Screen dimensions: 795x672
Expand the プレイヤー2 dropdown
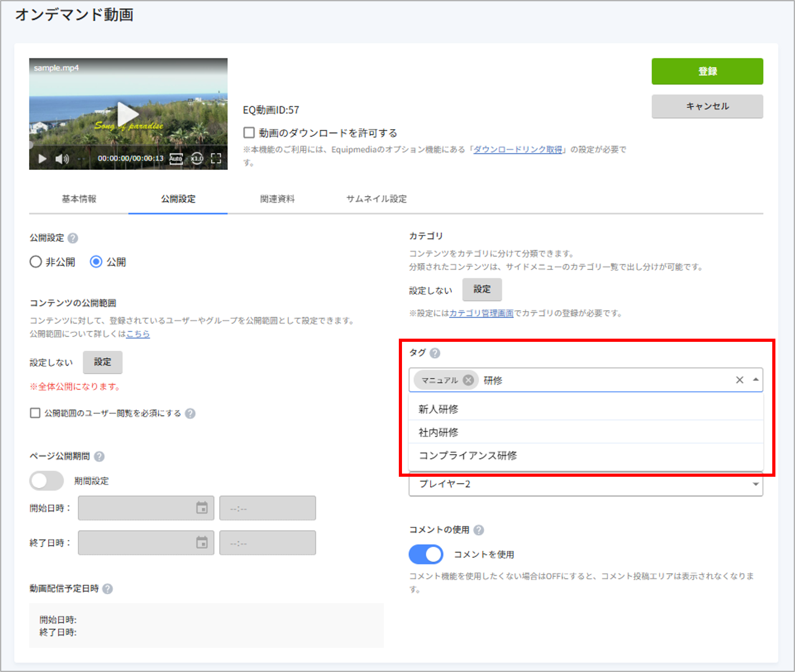click(586, 484)
